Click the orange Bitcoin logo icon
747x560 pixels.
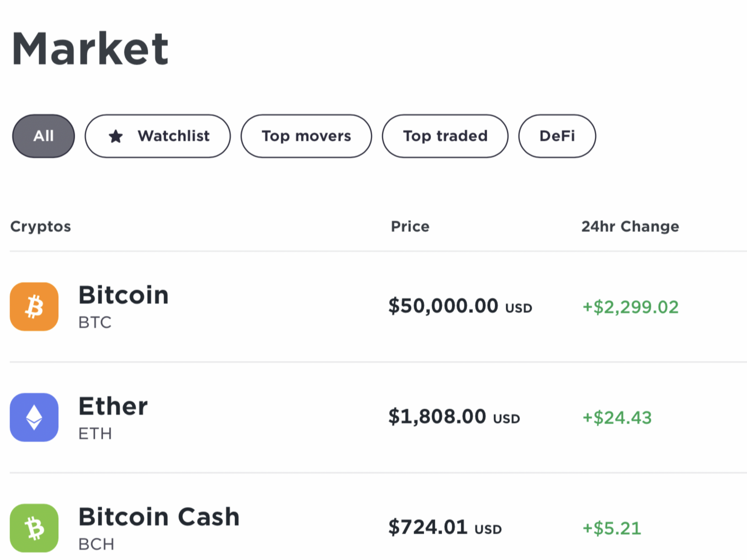34,307
